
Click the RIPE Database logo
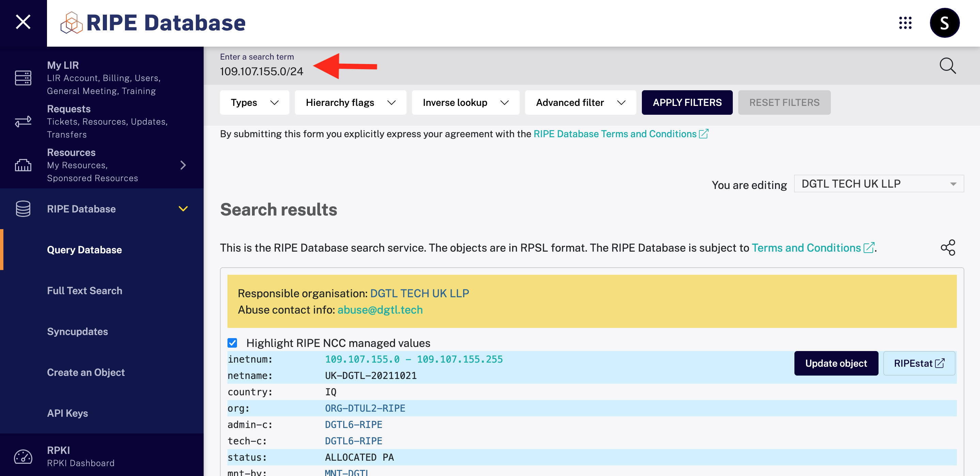coord(153,23)
